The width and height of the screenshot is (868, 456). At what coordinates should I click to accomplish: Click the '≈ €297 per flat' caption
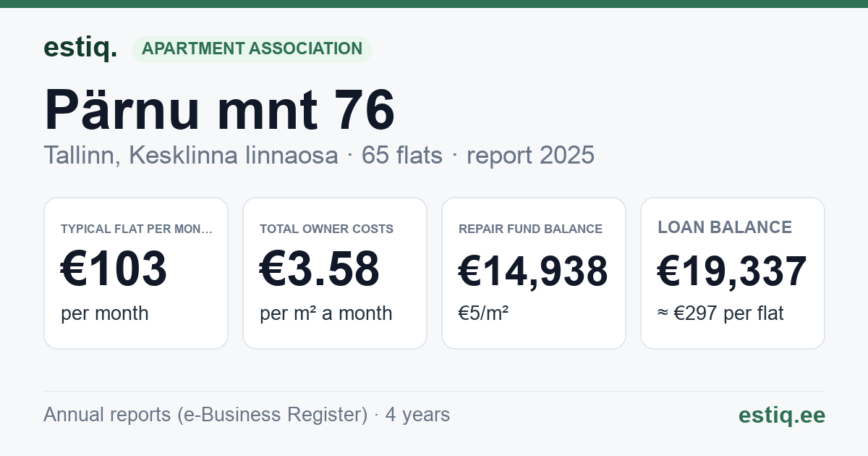coord(720,313)
